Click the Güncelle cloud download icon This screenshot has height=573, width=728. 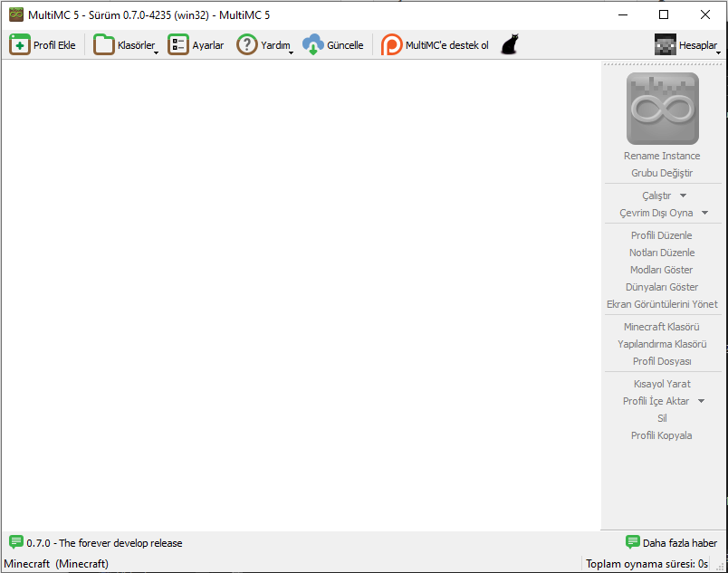tap(313, 45)
